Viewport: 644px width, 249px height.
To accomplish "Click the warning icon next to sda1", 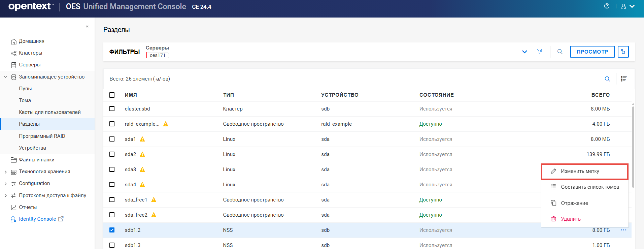I will pyautogui.click(x=142, y=139).
